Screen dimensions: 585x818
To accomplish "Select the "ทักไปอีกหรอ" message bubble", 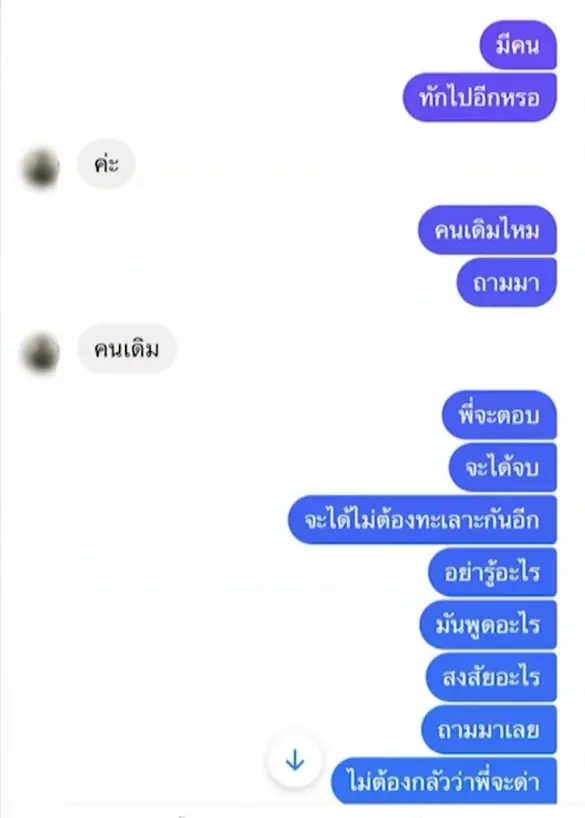I will [480, 98].
